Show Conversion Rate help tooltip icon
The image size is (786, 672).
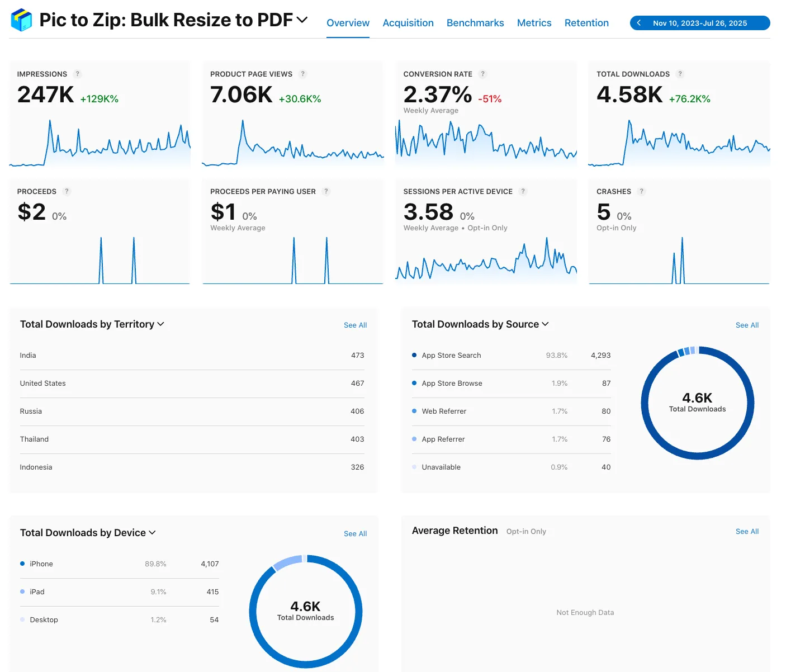click(483, 74)
